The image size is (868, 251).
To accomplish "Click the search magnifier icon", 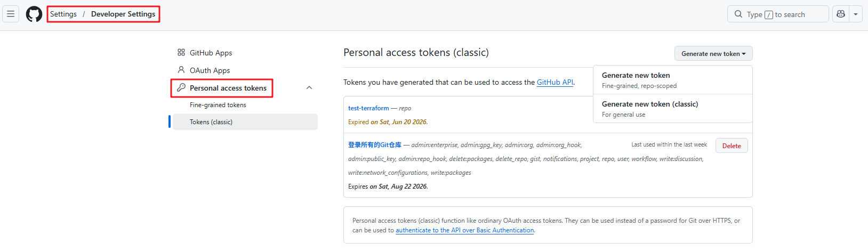I will (x=738, y=14).
